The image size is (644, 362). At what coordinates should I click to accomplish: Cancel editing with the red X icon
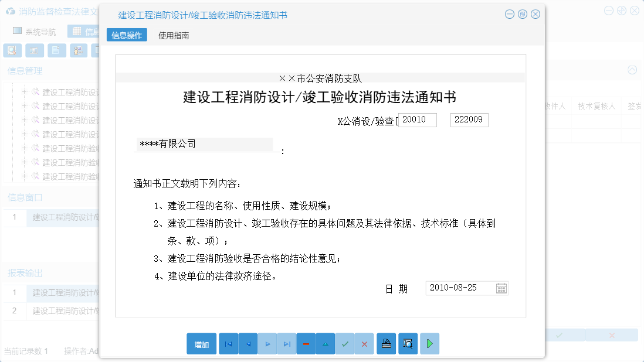tap(364, 344)
